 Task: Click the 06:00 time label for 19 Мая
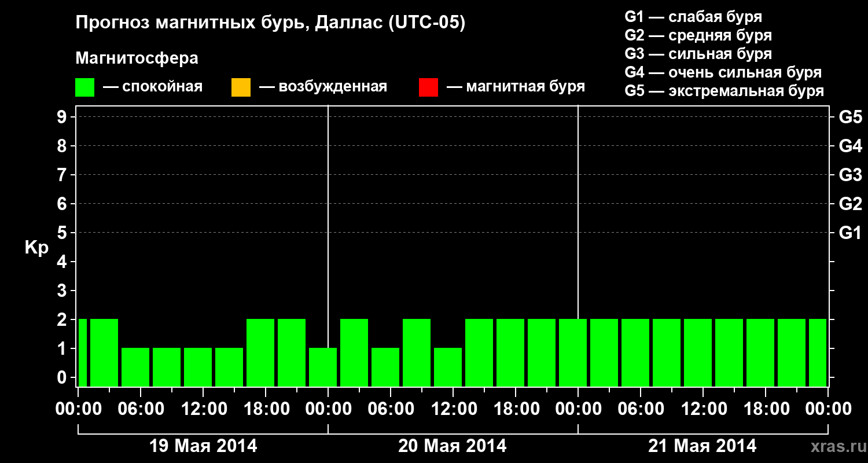141,409
